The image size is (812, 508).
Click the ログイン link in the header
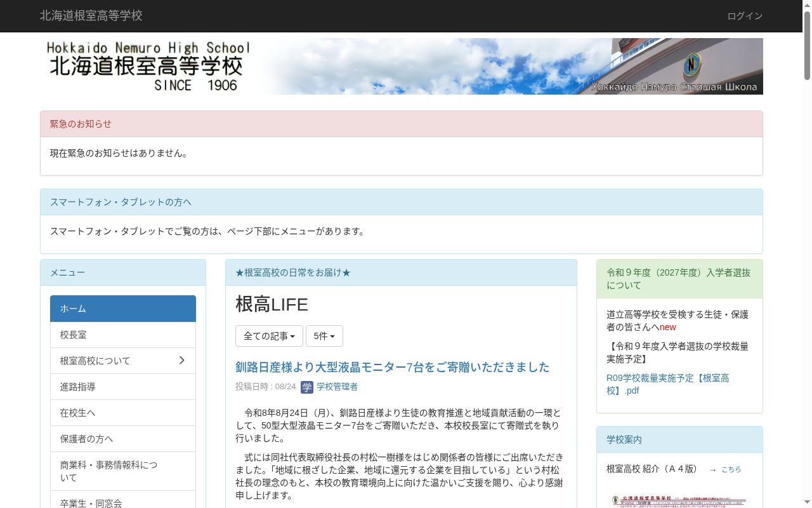click(x=745, y=16)
